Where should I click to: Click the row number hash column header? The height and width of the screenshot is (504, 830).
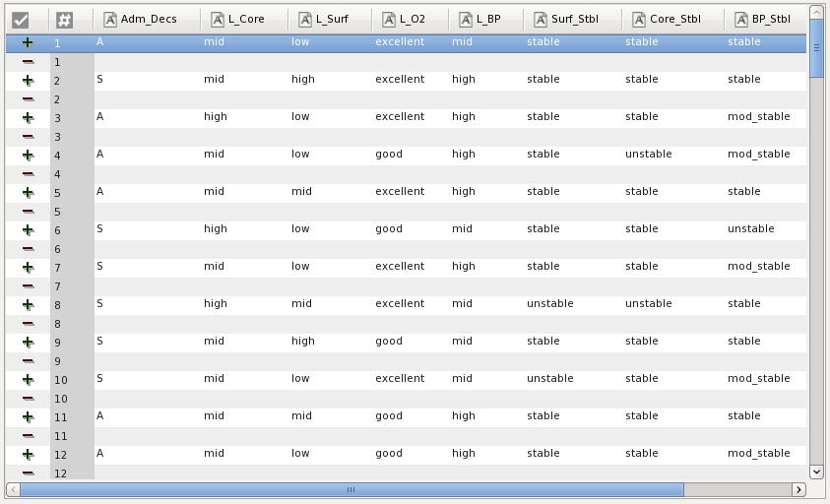[64, 20]
